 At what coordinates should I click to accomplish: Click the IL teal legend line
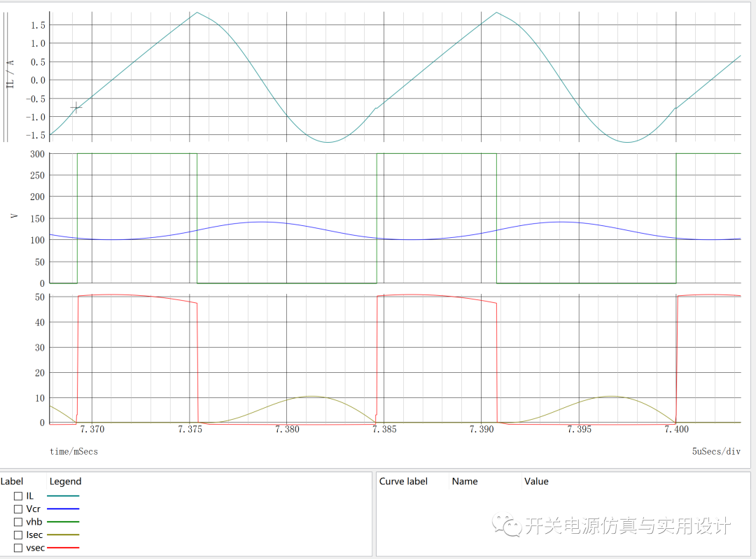(x=63, y=496)
